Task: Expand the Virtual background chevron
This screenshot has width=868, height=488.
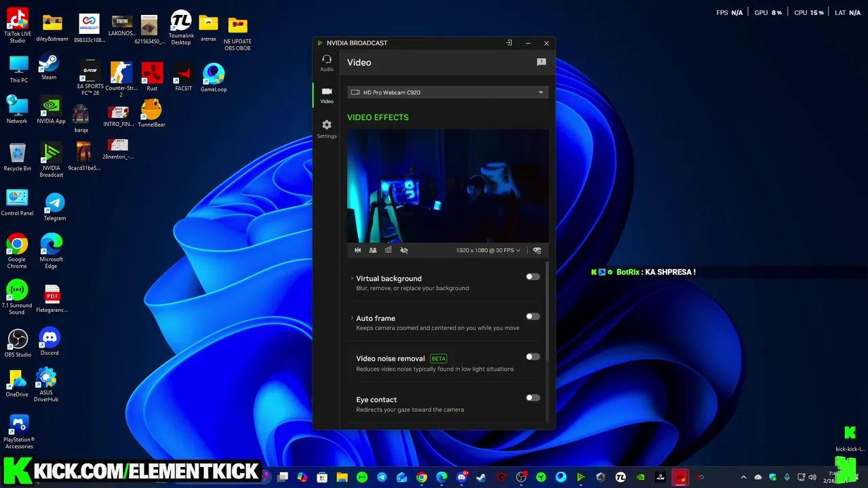Action: pos(352,279)
